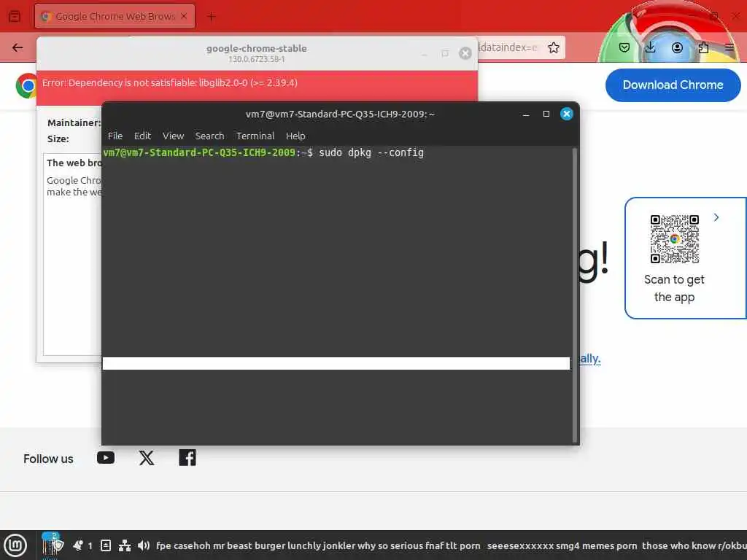Click the Chrome logo on webpage

coord(26,86)
